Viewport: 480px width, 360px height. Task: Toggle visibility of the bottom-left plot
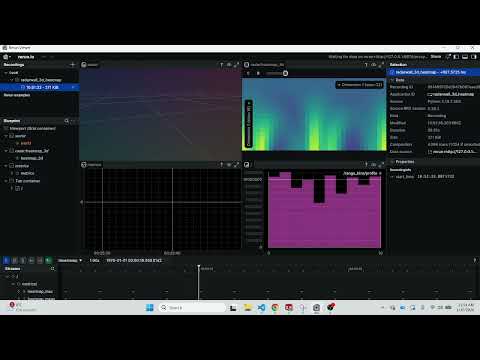pyautogui.click(x=229, y=165)
